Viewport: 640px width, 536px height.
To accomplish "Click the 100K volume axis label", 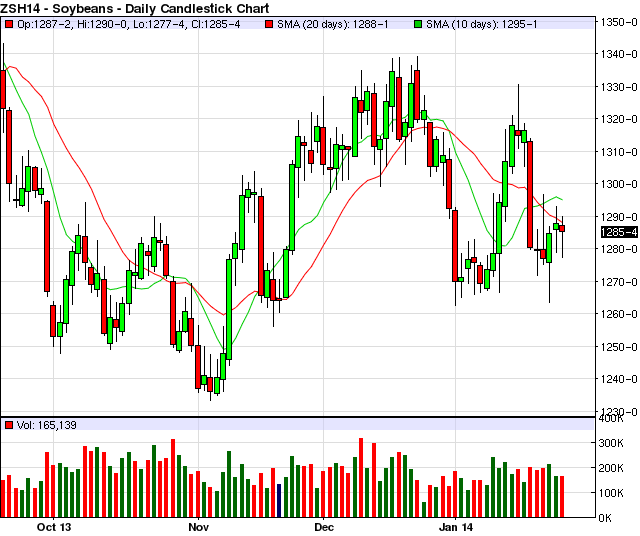I will coord(611,493).
